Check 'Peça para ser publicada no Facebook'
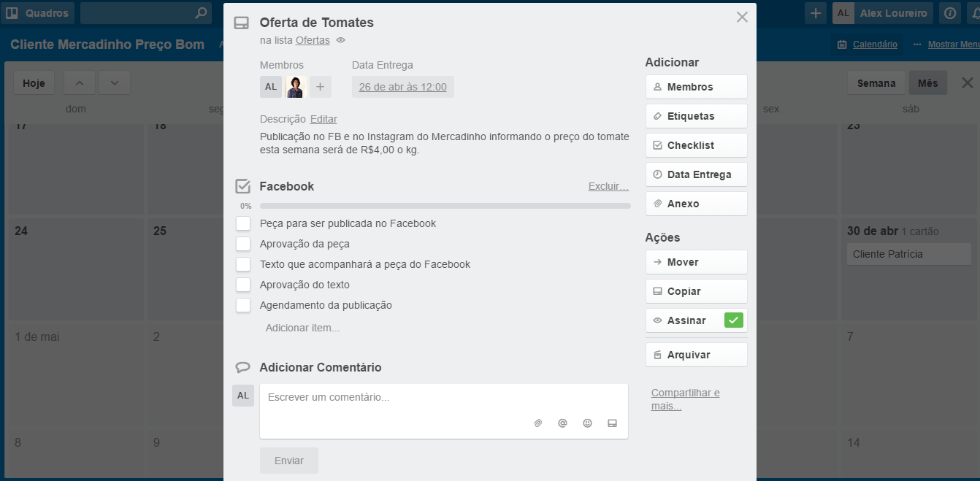Image resolution: width=980 pixels, height=481 pixels. point(243,223)
